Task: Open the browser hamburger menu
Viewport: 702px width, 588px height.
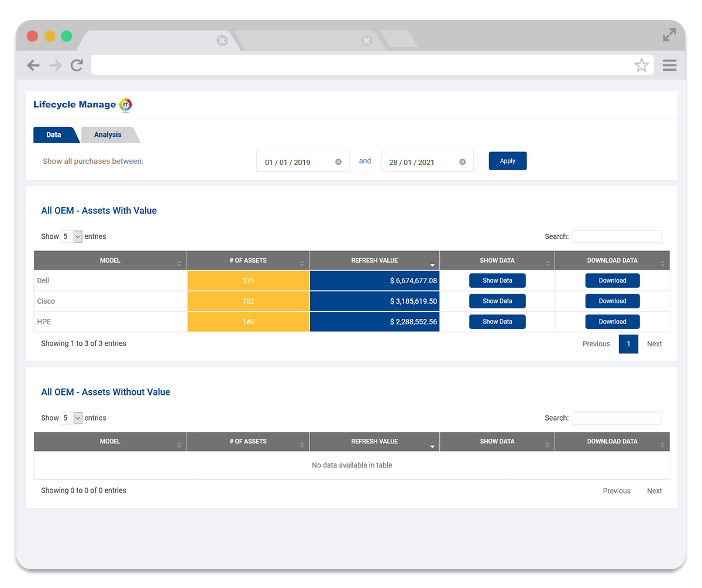Action: coord(669,65)
